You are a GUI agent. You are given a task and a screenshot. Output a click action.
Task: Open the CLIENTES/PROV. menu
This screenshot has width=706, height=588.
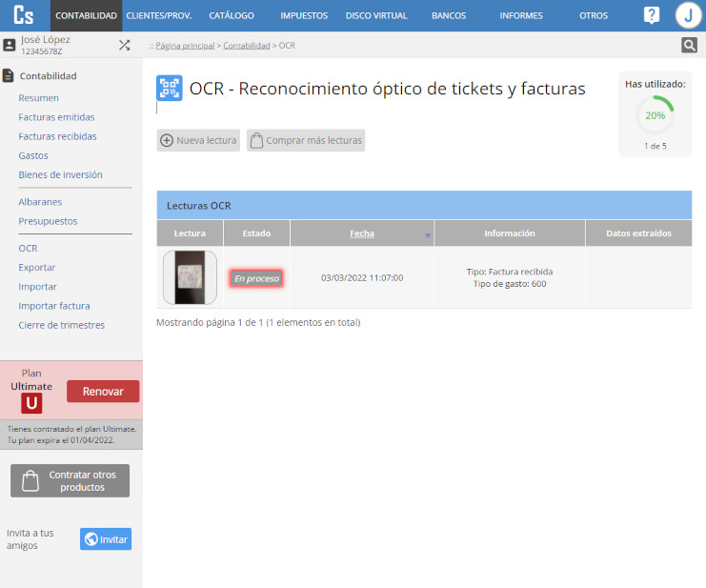(x=159, y=16)
